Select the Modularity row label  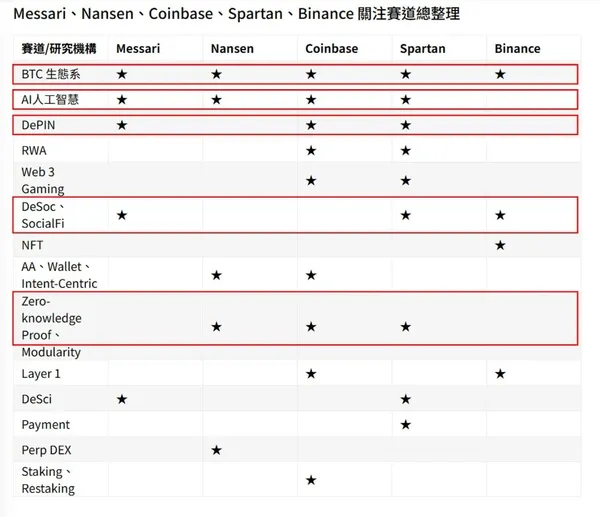pyautogui.click(x=51, y=352)
